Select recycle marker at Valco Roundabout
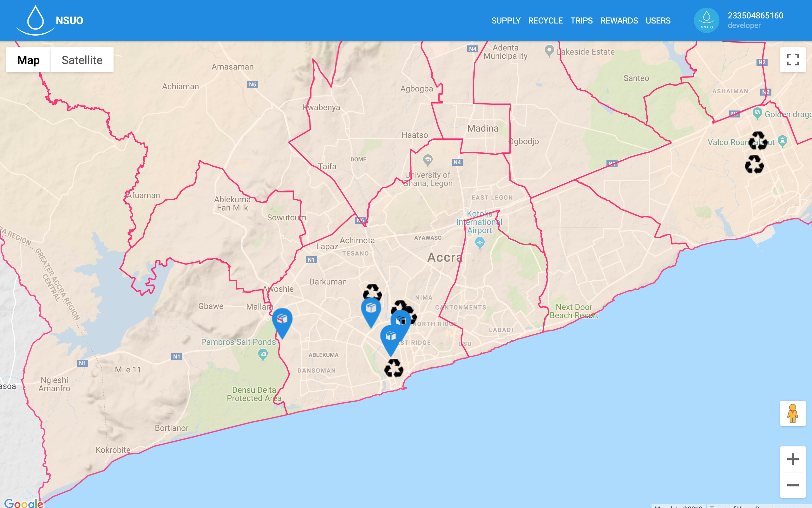 (x=758, y=140)
